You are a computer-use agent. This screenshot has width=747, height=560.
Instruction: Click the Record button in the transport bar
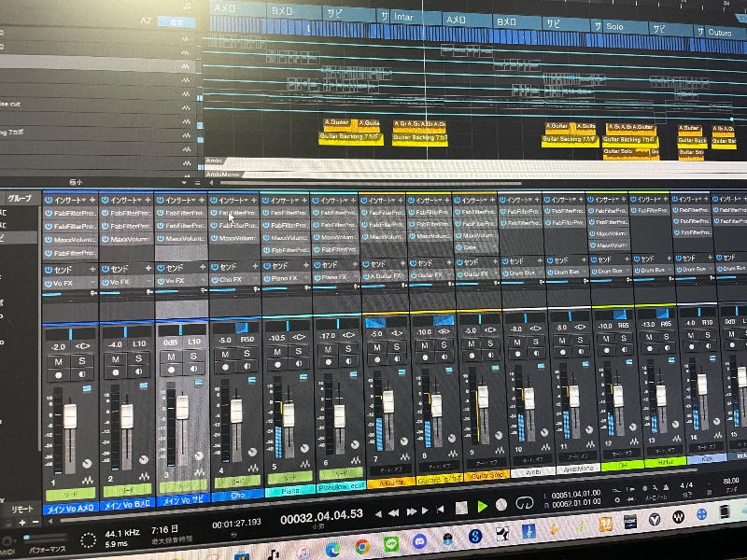503,505
